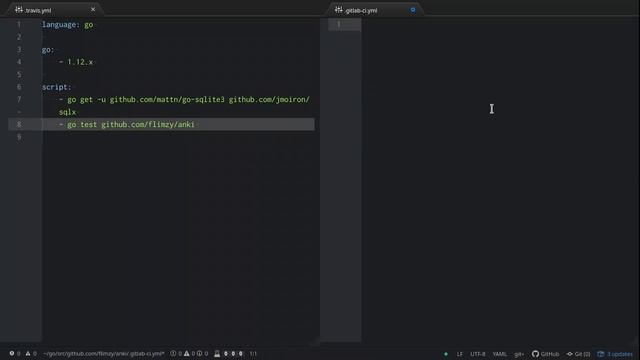Viewport: 640px width, 360px height.
Task: Click line number 8 in .travis.yml gutter
Action: tap(19, 124)
